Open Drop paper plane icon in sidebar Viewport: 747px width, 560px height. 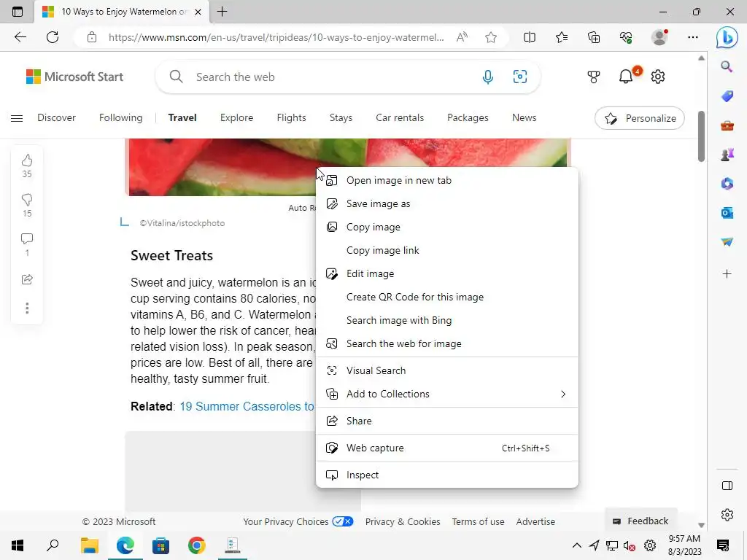[727, 242]
